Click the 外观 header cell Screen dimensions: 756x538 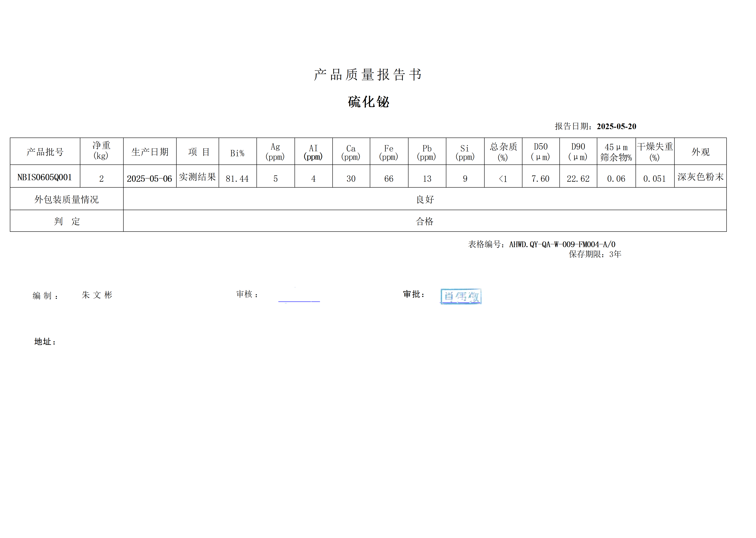pos(700,152)
